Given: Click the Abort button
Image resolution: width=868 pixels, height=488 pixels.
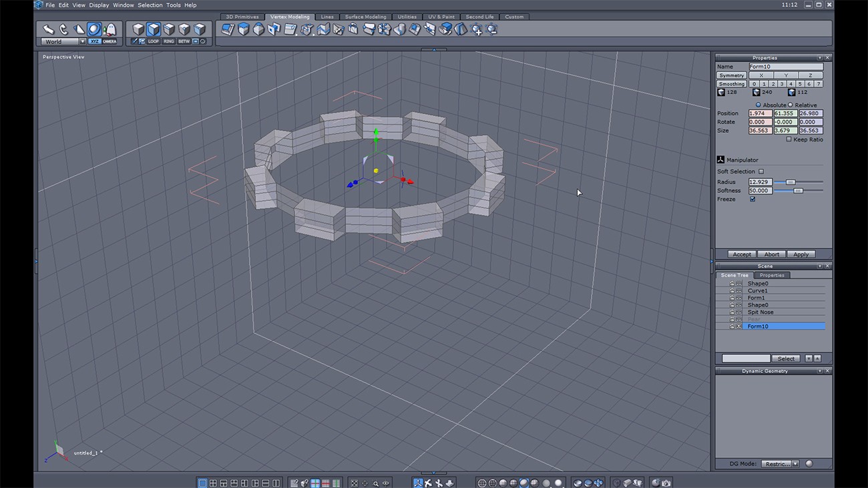Looking at the screenshot, I should (x=771, y=254).
